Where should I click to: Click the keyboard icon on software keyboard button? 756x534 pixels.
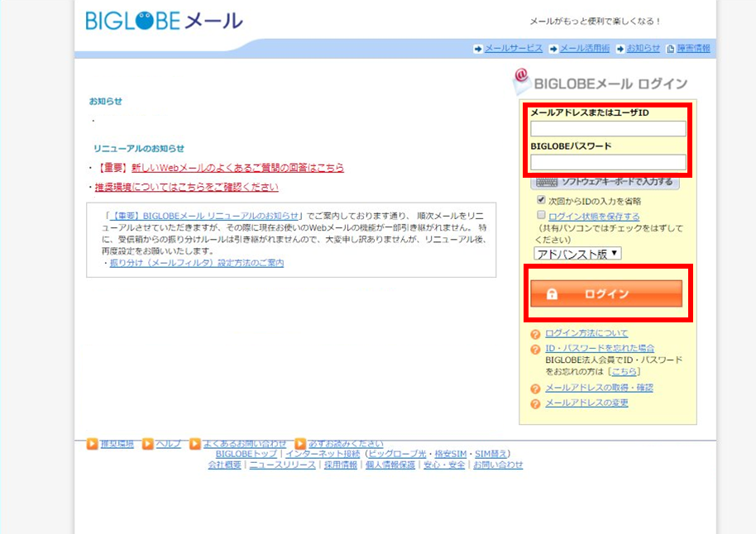tap(547, 182)
